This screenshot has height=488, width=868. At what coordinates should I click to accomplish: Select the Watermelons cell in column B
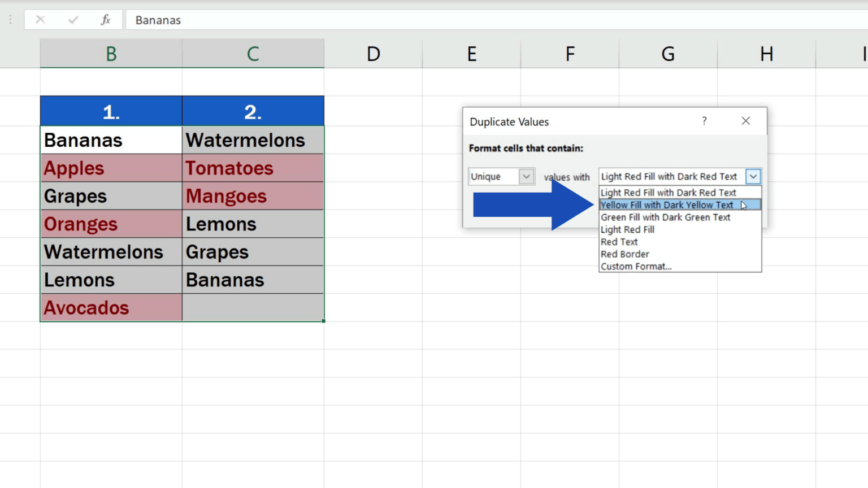[x=111, y=252]
